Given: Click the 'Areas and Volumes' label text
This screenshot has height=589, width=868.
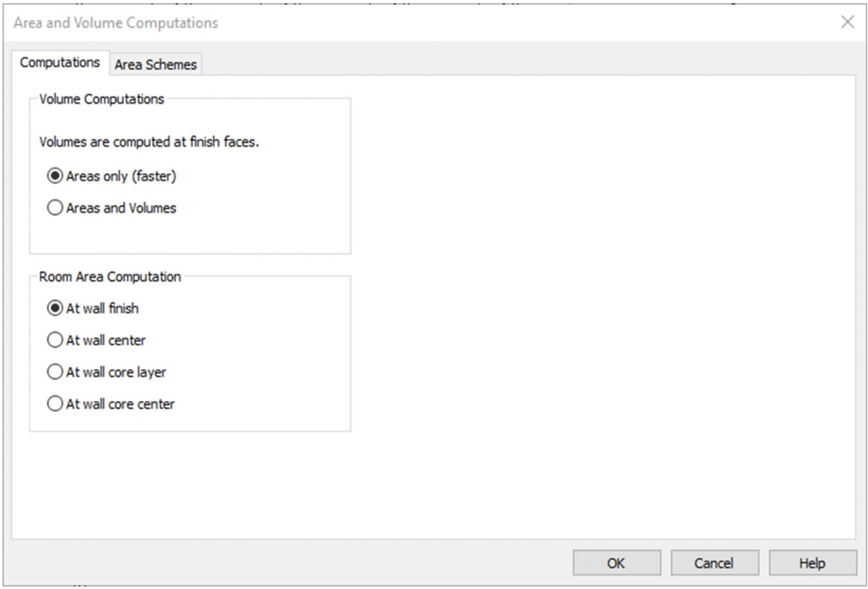Looking at the screenshot, I should click(121, 209).
